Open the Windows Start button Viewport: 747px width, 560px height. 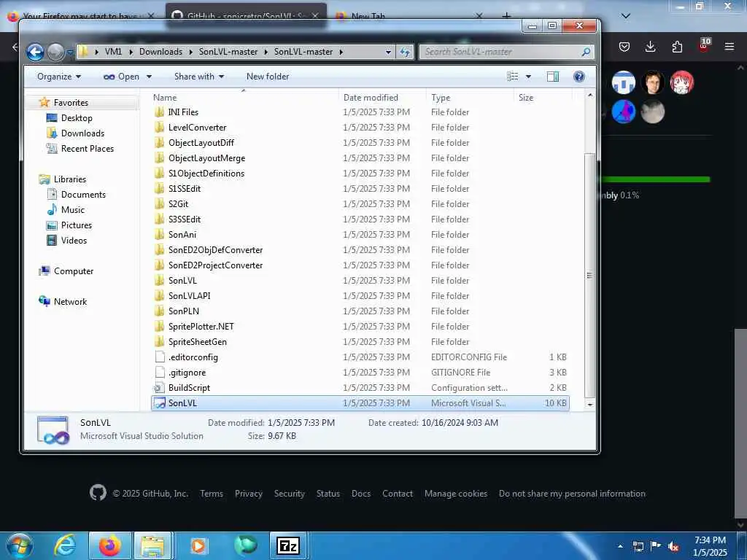(x=19, y=545)
